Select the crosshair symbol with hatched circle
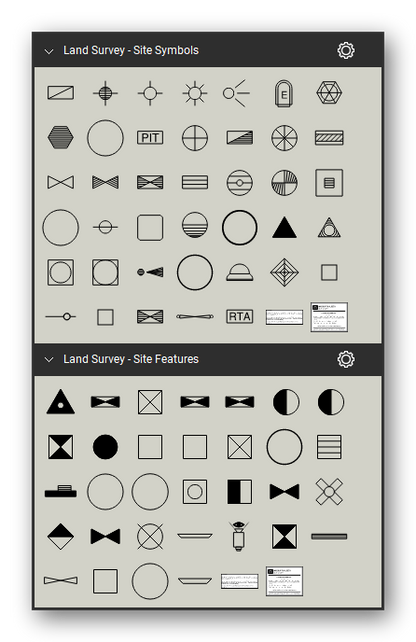The image size is (416, 642). (105, 93)
